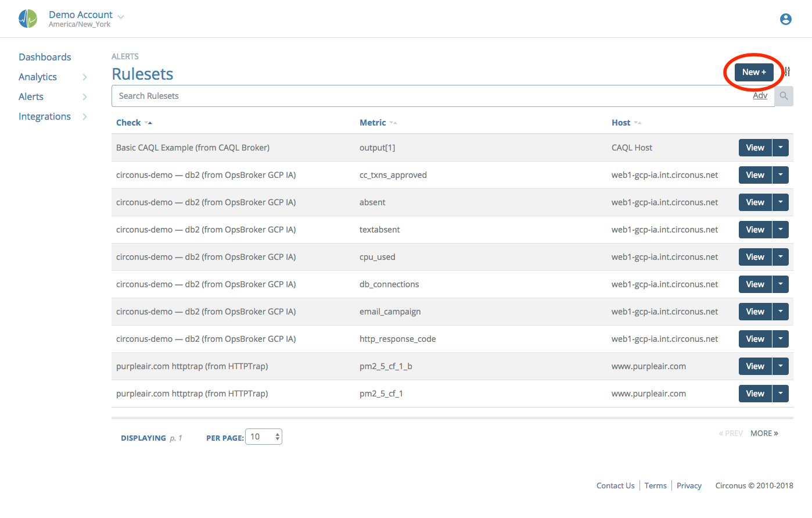The height and width of the screenshot is (518, 812).
Task: Open the user account icon top right
Action: [785, 19]
